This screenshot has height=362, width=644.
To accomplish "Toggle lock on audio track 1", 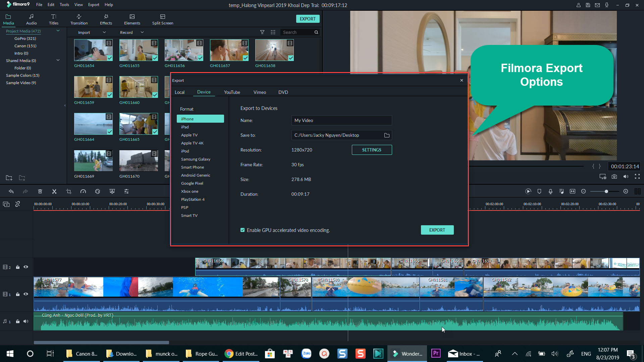I will pos(18,321).
